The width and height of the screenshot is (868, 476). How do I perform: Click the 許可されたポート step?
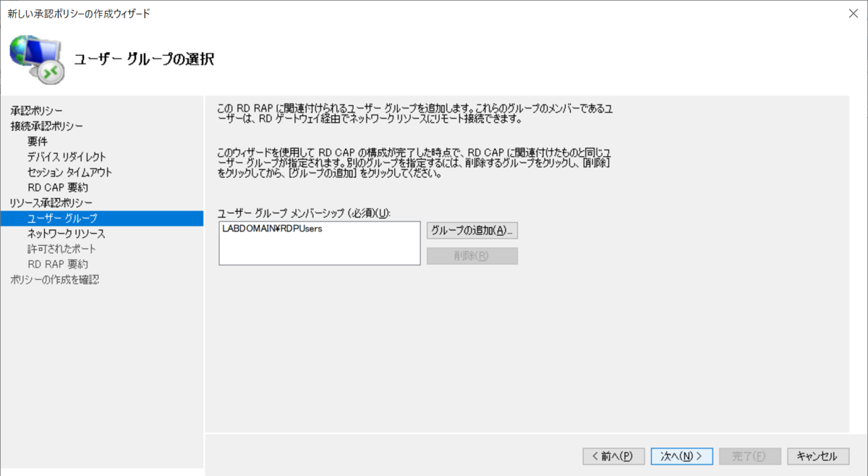point(61,249)
